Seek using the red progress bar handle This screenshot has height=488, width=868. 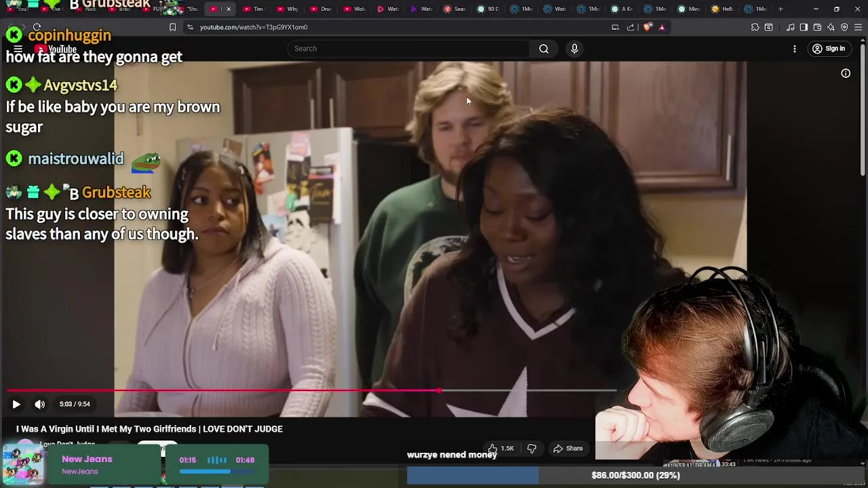point(439,390)
